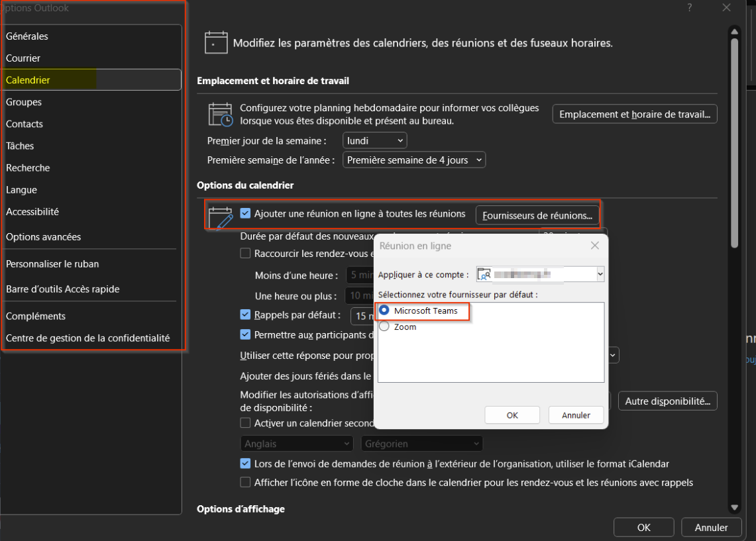Expand the dropdown arrow right of Utiliser cette réponse
Image resolution: width=756 pixels, height=541 pixels.
click(x=613, y=356)
